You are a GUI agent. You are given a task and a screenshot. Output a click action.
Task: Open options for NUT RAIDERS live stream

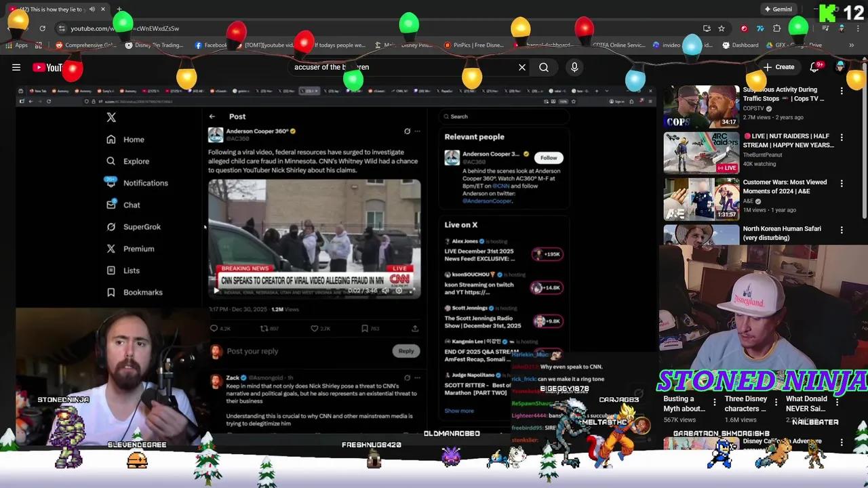pos(842,137)
